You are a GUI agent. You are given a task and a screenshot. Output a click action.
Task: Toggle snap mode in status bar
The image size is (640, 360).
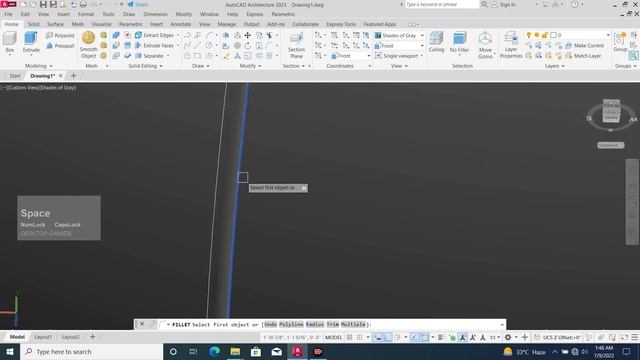tap(359, 337)
